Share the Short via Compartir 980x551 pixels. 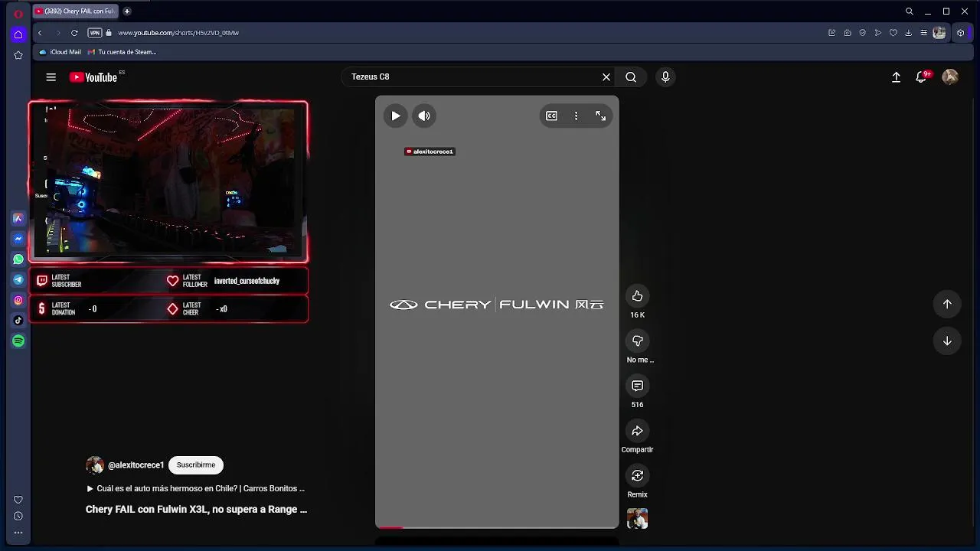click(637, 432)
